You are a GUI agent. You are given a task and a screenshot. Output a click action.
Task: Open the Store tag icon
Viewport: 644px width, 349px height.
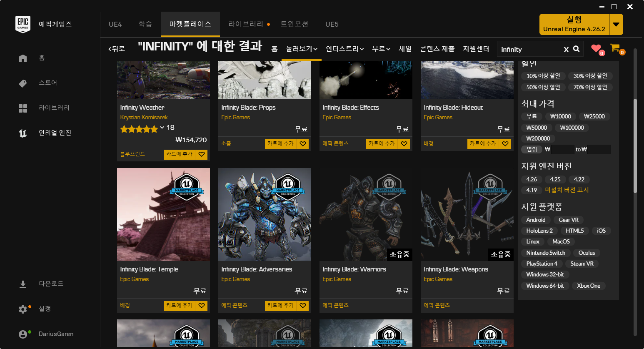pyautogui.click(x=23, y=83)
